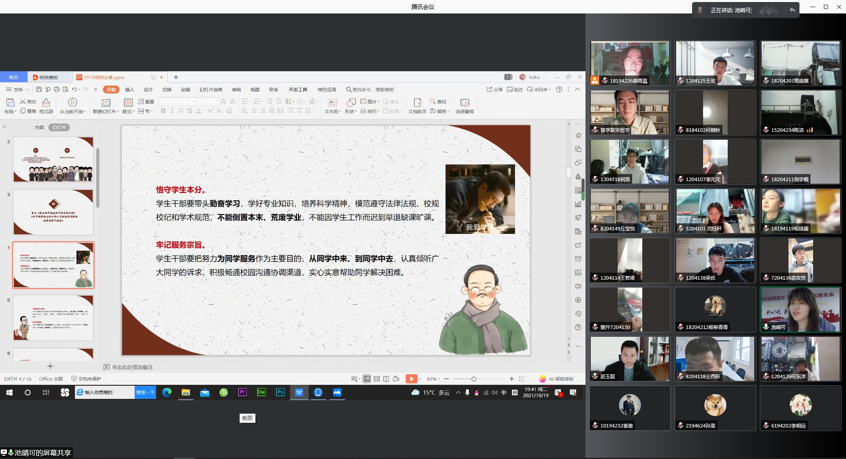The height and width of the screenshot is (459, 846).
Task: Switch to the Outline (大纲) pane view
Action: click(39, 127)
